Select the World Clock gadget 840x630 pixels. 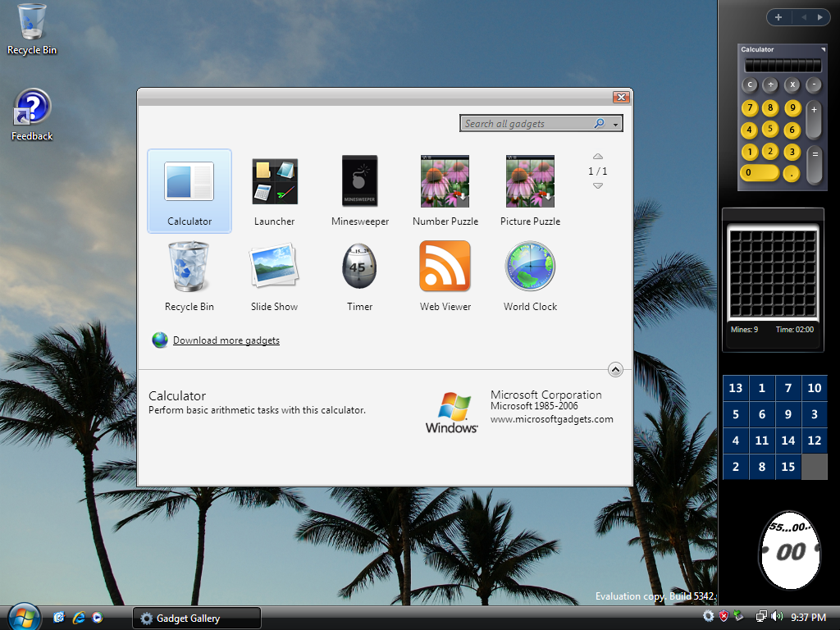530,267
